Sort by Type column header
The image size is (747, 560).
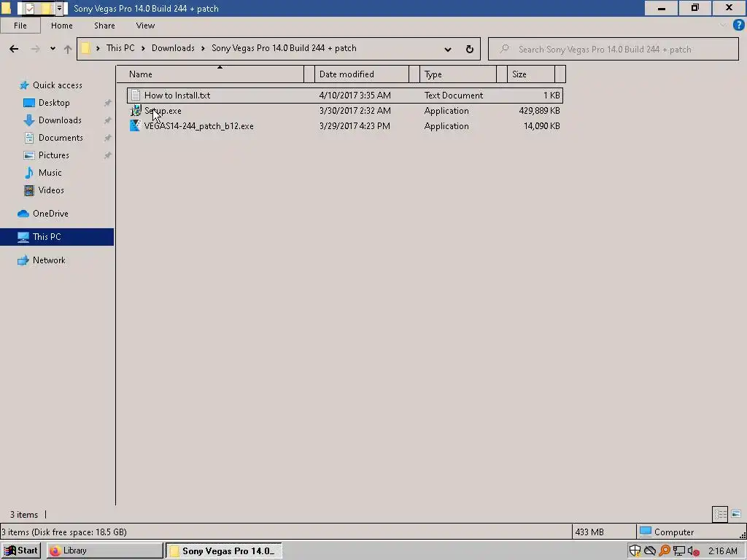tap(458, 74)
